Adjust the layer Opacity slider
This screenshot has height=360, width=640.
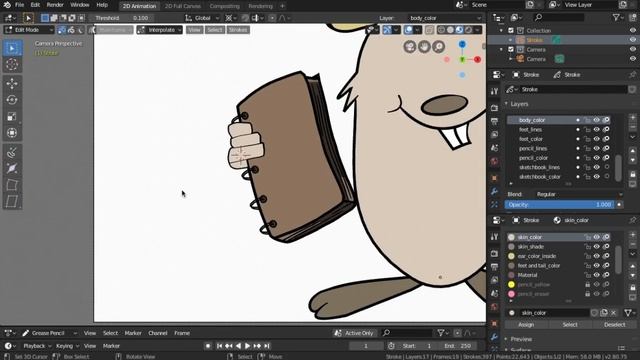pos(559,204)
